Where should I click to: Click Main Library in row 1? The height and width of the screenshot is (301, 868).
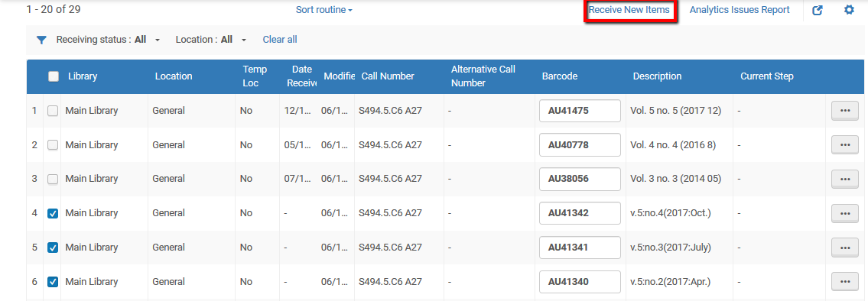91,111
